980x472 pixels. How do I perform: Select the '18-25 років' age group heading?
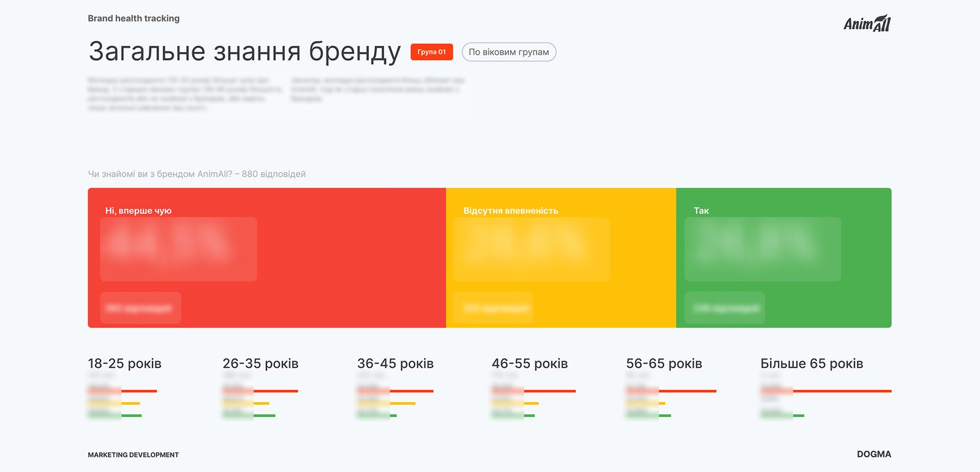coord(125,364)
